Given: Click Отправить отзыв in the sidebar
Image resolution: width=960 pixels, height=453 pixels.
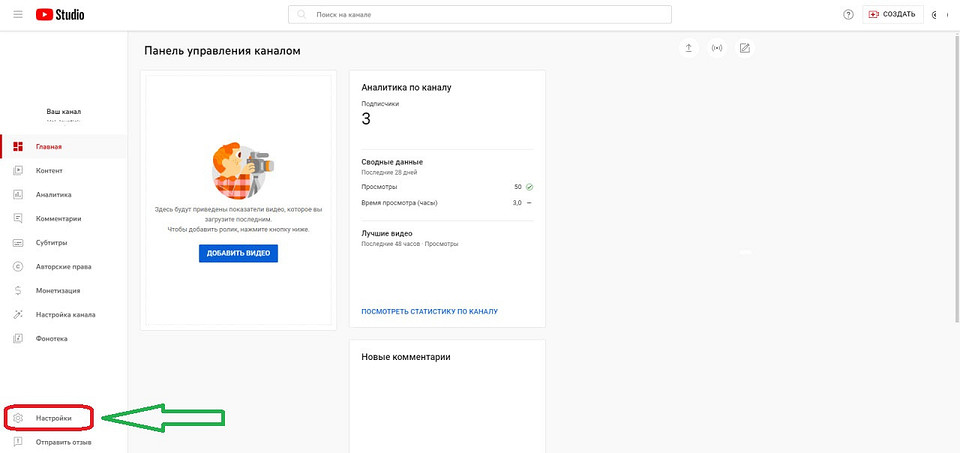Looking at the screenshot, I should coord(63,442).
